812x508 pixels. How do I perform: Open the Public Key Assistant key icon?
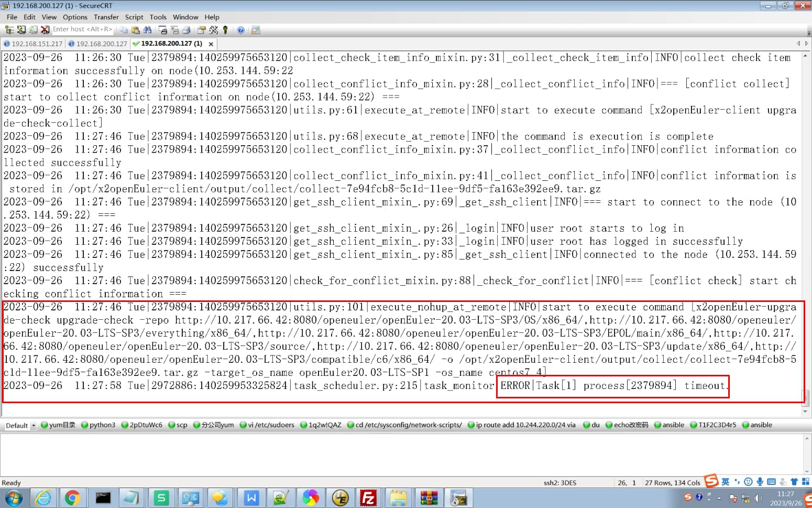click(x=225, y=30)
